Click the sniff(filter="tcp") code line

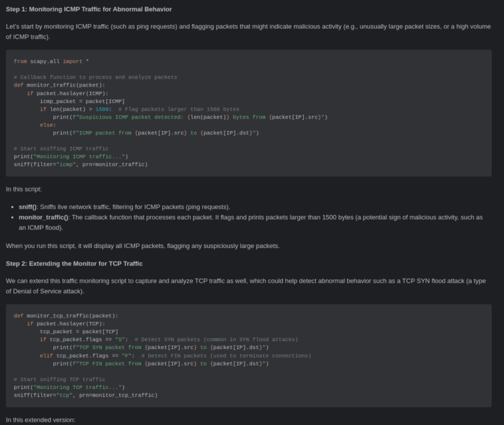point(85,395)
